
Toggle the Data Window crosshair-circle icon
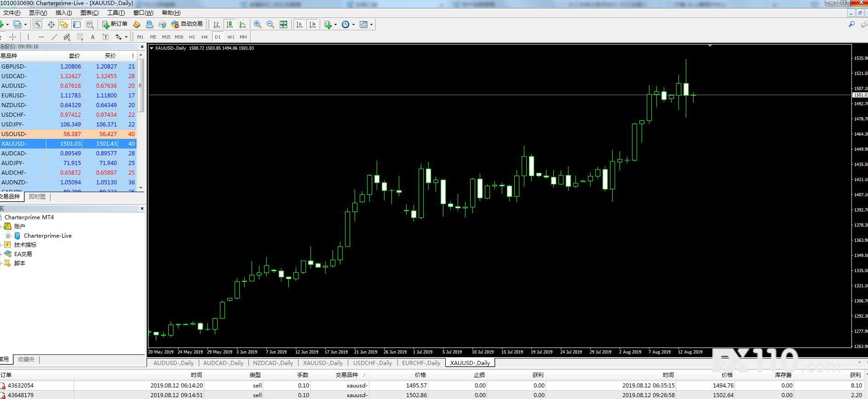point(51,24)
